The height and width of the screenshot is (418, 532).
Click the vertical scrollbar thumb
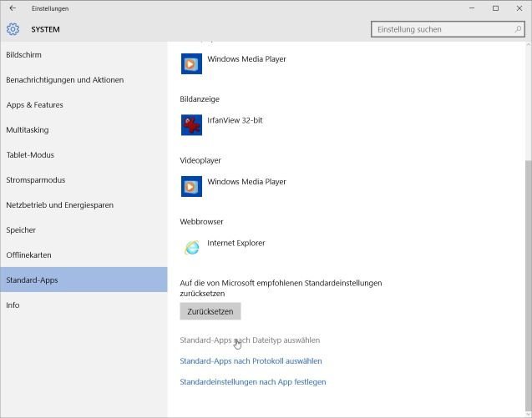coord(528,285)
